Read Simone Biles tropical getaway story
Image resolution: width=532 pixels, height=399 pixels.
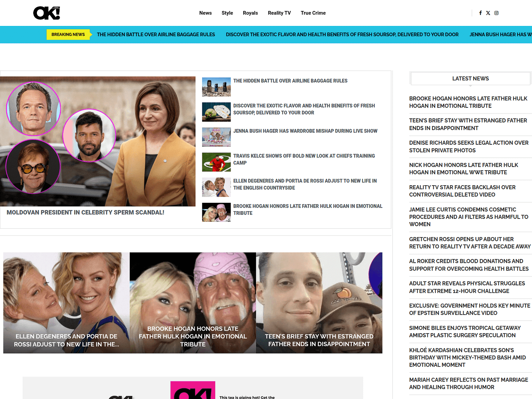pos(465,331)
